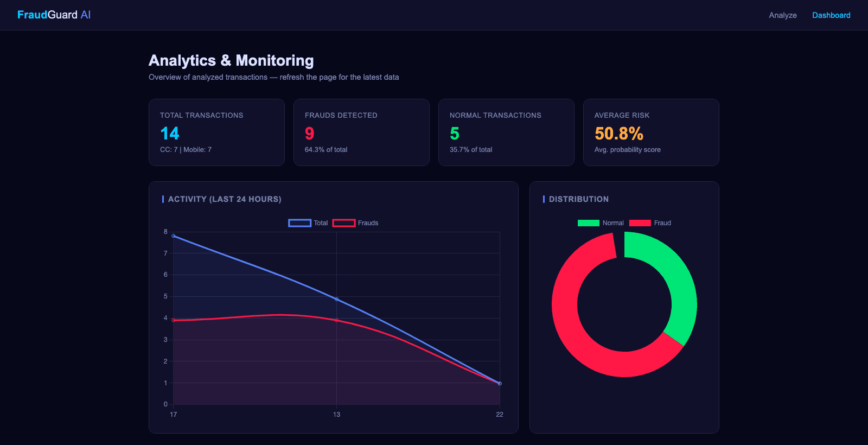Open the Analyze page
Viewport: 868px width, 445px height.
[x=782, y=15]
